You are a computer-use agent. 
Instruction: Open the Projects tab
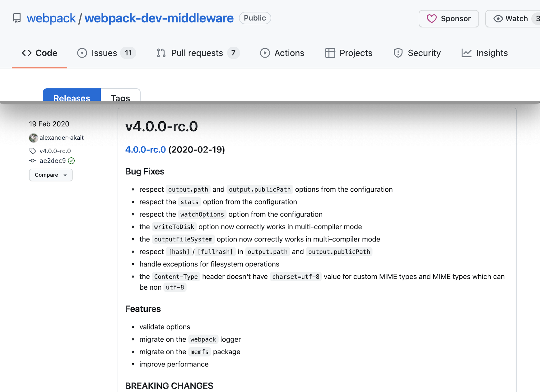(348, 53)
